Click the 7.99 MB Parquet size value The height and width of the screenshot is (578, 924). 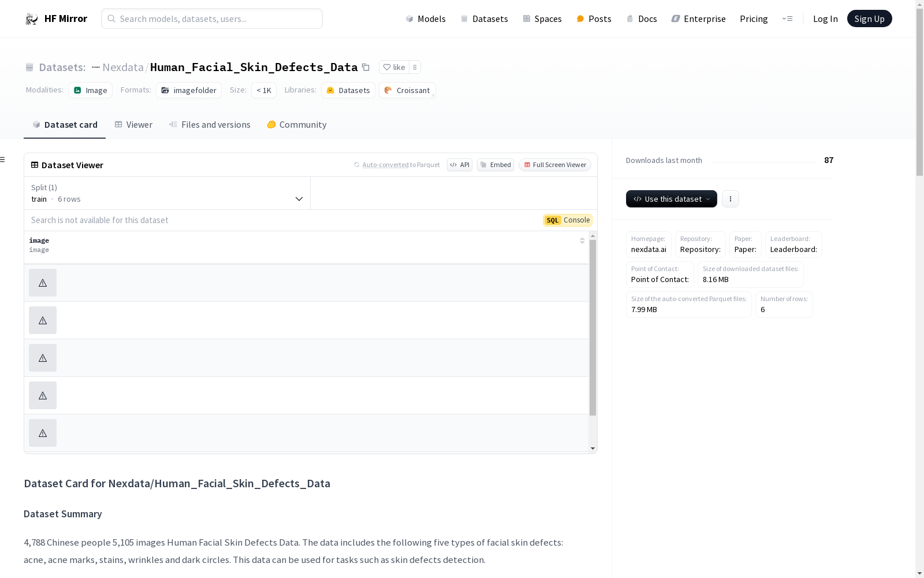644,310
